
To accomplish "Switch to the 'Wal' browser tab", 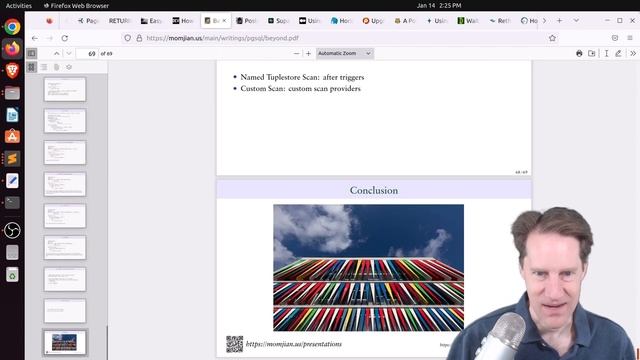I will point(468,20).
